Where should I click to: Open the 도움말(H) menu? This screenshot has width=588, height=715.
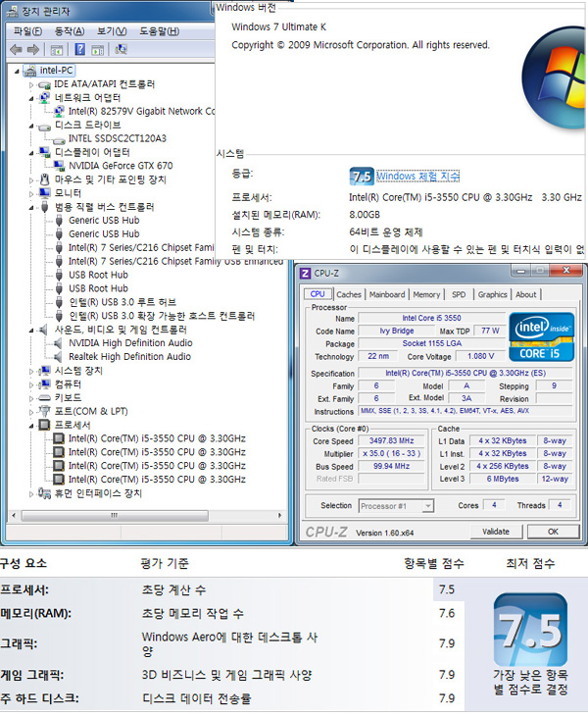point(159,31)
